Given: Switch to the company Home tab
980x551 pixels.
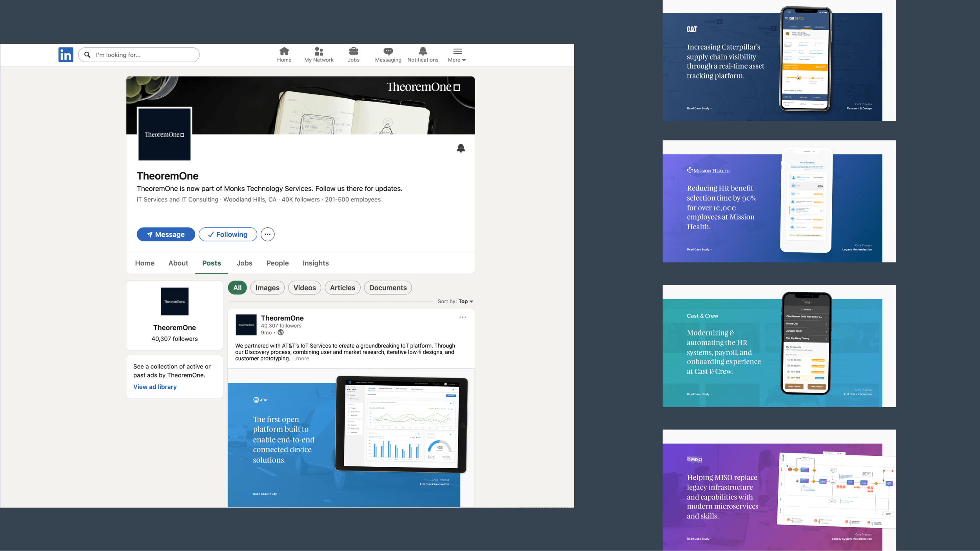Looking at the screenshot, I should coord(145,263).
